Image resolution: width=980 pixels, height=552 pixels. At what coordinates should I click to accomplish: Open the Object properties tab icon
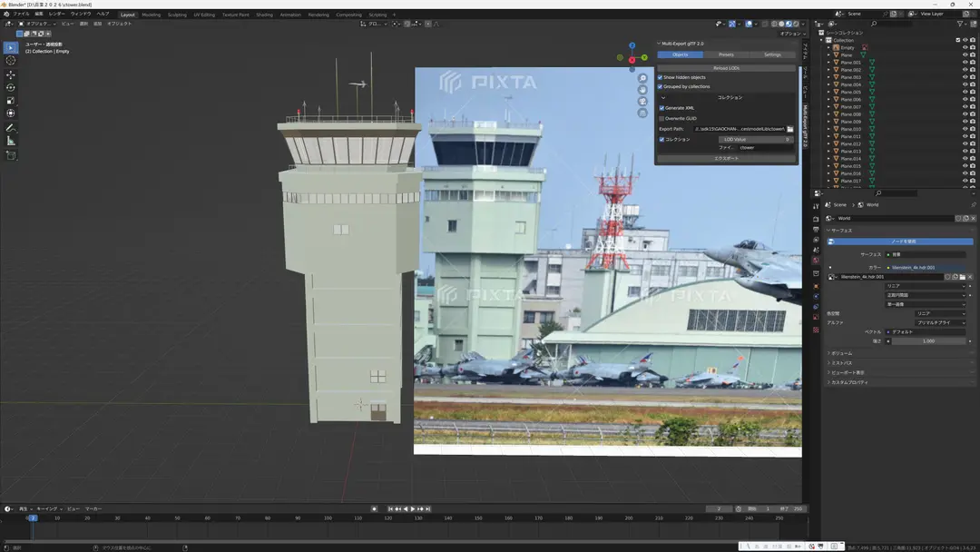(x=816, y=286)
